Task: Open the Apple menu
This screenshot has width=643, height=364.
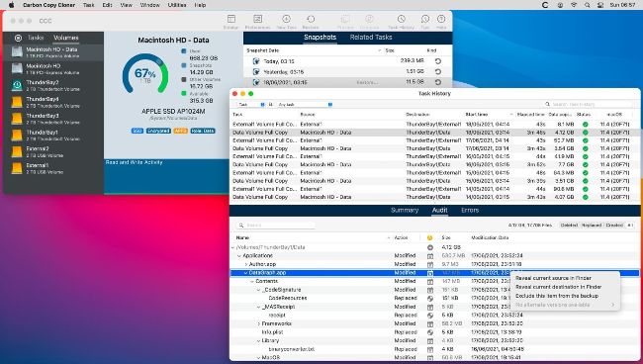Action: coord(12,5)
